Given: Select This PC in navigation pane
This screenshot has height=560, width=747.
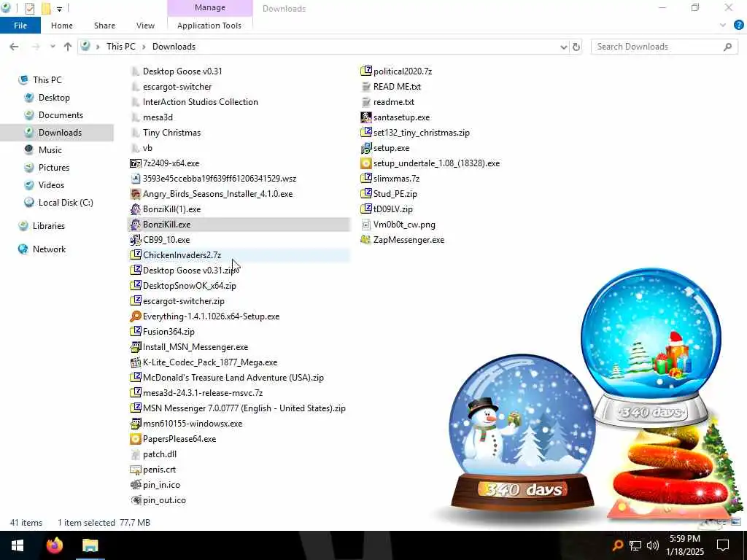Looking at the screenshot, I should point(47,80).
